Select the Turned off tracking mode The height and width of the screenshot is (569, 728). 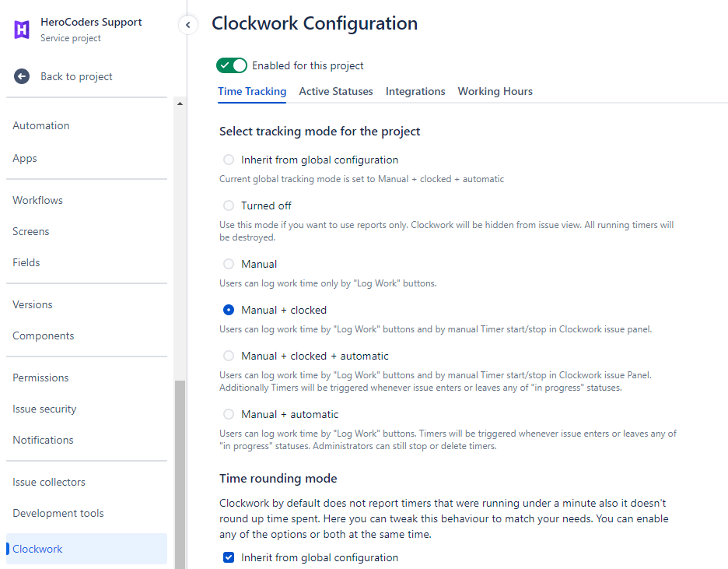229,205
